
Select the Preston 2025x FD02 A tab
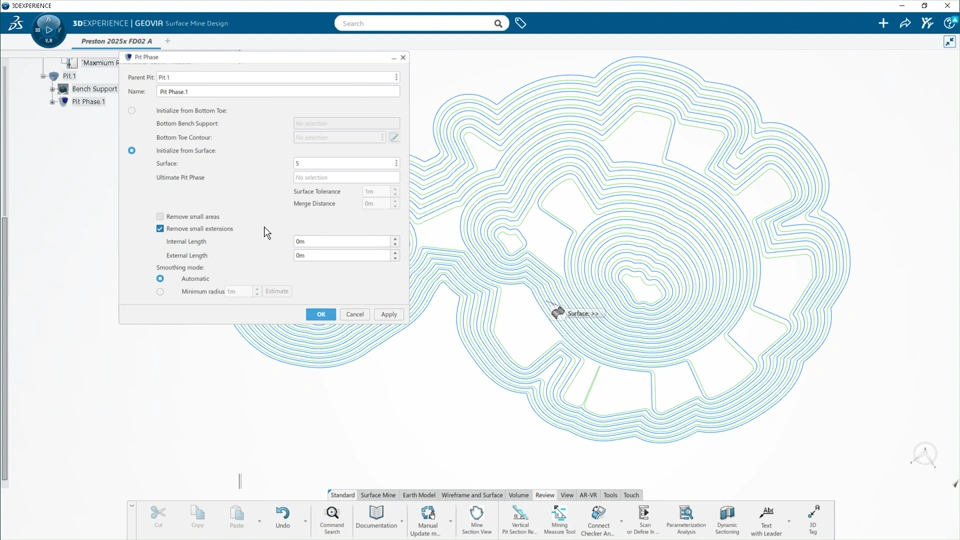click(x=116, y=41)
